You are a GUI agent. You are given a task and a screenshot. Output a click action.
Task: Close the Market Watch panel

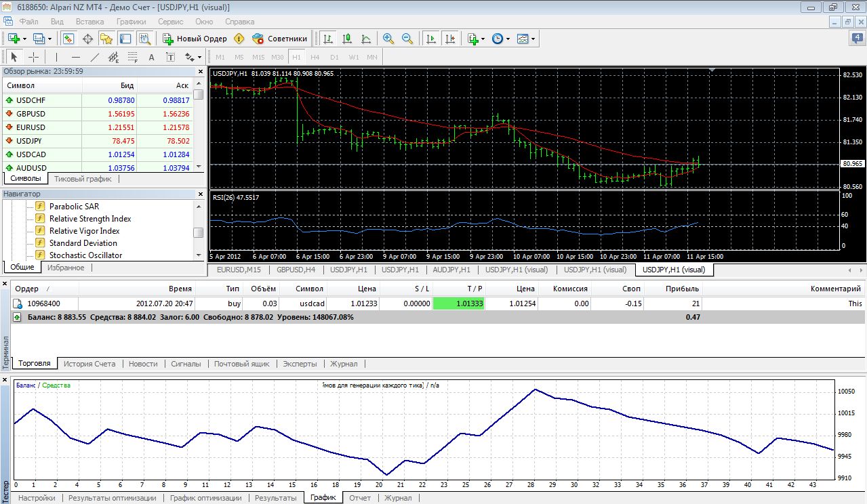200,71
